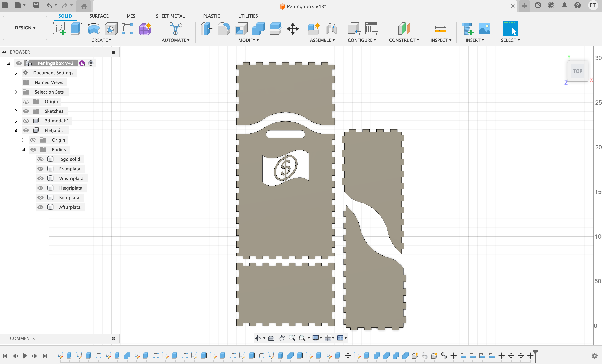Select the New Component tool

click(314, 29)
